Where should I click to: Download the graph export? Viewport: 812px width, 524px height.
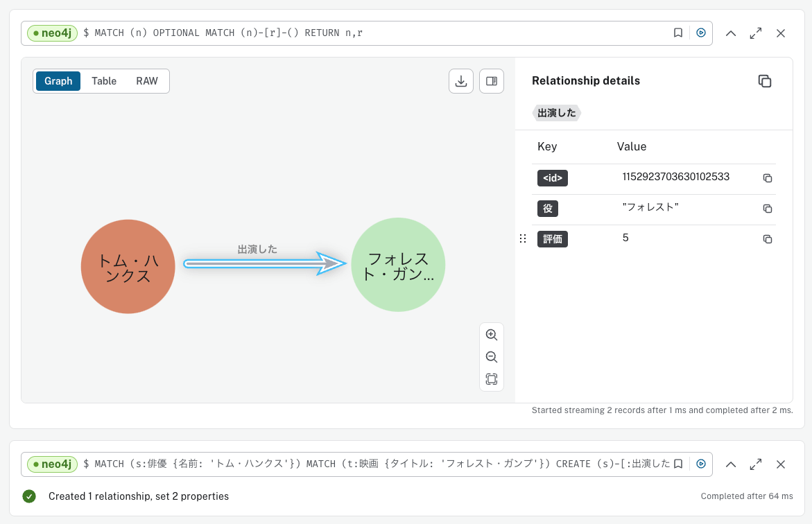[x=461, y=81]
